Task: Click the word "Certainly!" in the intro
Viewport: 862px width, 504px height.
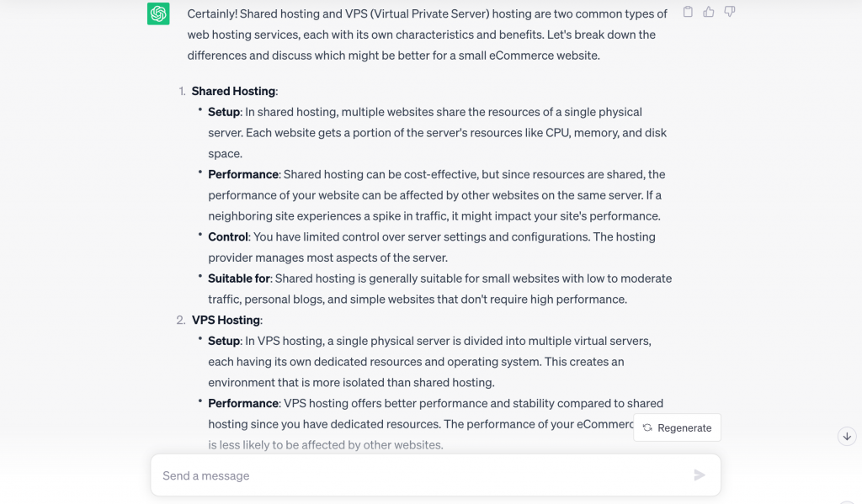Action: [x=211, y=14]
